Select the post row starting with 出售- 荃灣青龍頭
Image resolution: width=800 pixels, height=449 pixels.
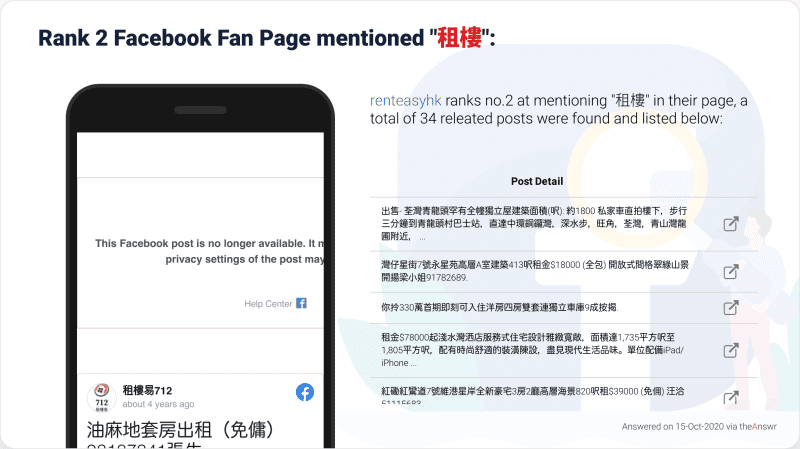(x=564, y=224)
